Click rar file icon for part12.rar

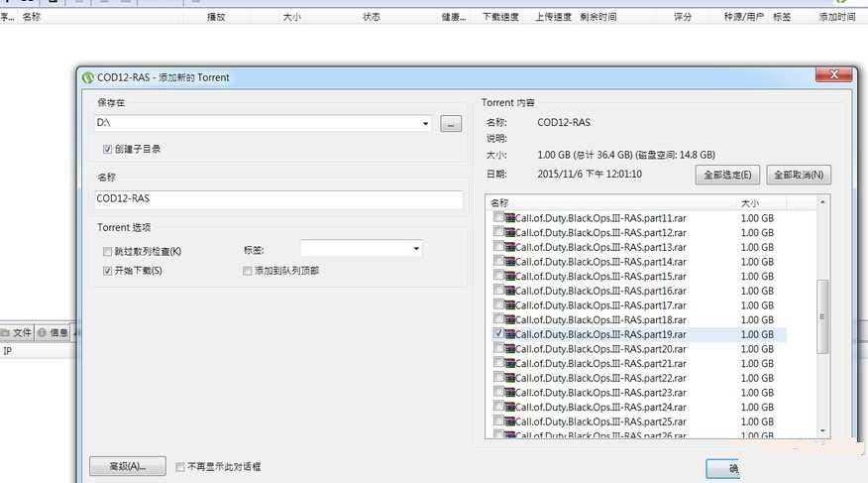[510, 233]
